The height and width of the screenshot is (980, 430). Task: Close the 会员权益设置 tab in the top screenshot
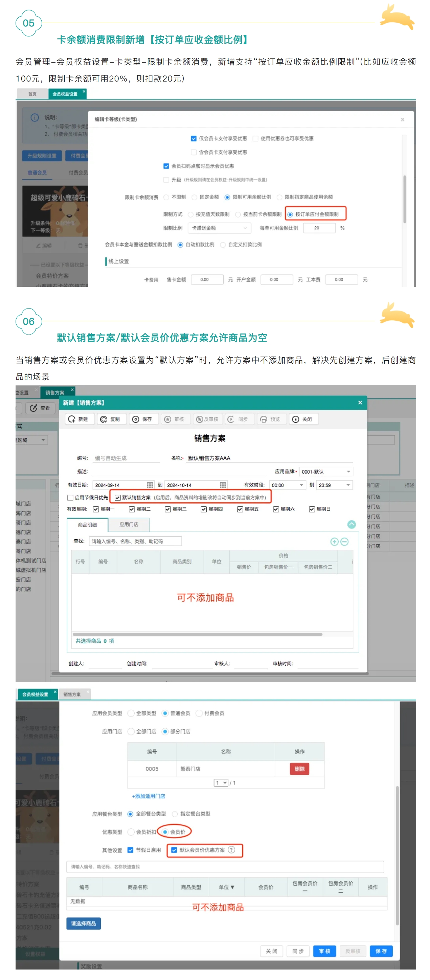tap(84, 91)
